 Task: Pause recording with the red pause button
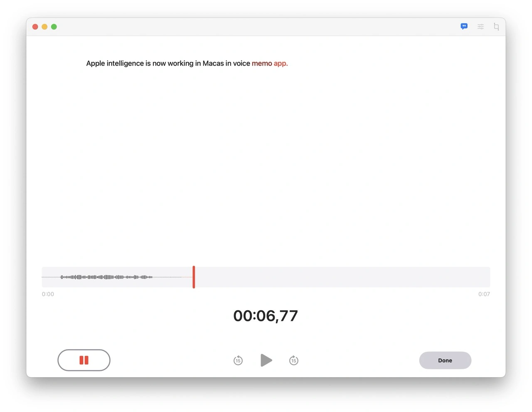[x=84, y=360]
